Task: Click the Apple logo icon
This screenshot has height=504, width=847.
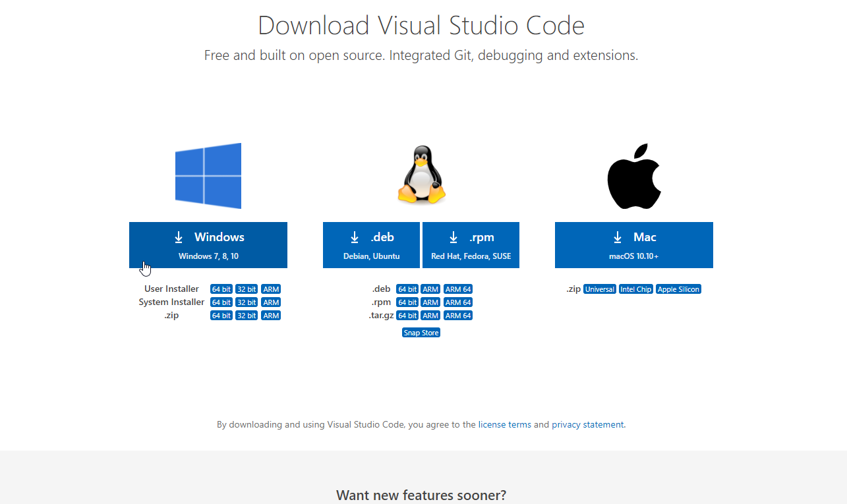Action: click(x=634, y=176)
